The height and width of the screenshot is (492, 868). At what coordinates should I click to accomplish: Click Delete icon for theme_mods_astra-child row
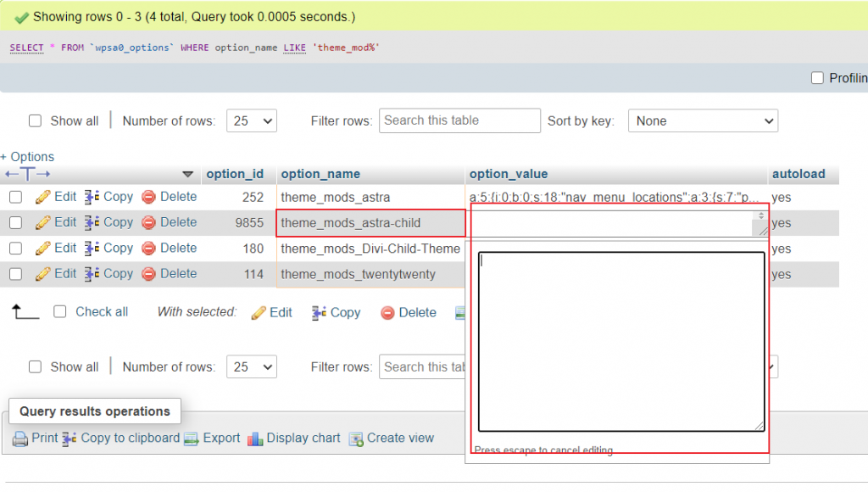[148, 223]
